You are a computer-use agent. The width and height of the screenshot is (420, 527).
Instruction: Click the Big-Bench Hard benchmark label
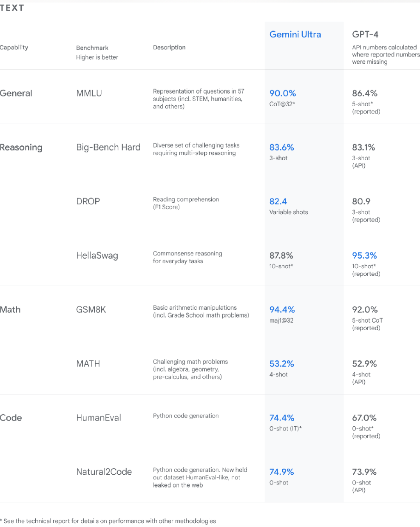[x=108, y=147]
